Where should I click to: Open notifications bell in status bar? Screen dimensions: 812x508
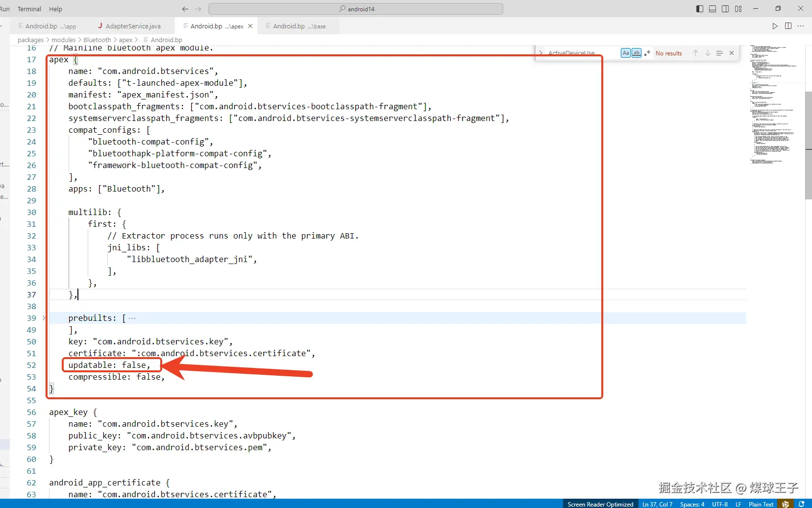pos(802,504)
